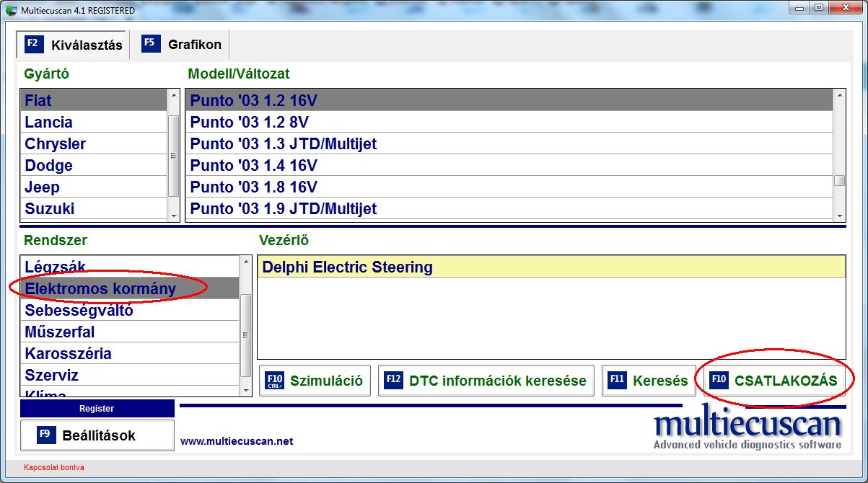Pick Karosszéria system
Viewport: 868px width, 483px height.
click(130, 353)
